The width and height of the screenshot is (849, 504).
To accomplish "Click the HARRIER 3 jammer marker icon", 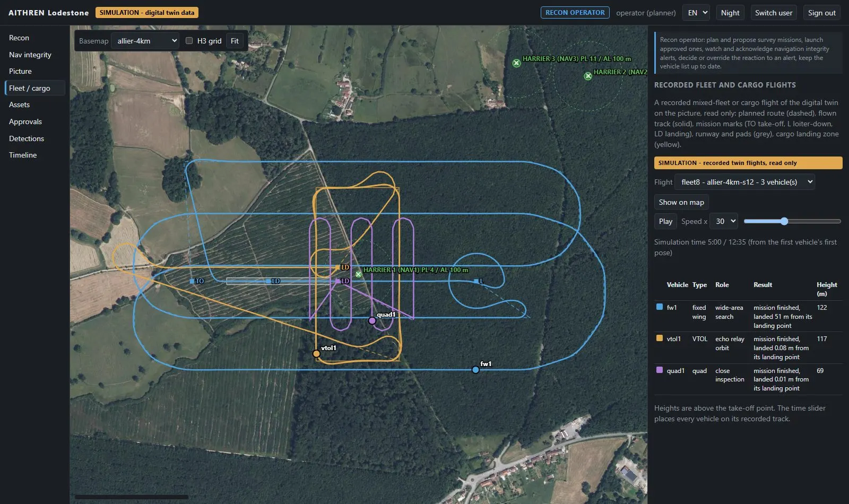I will point(516,63).
